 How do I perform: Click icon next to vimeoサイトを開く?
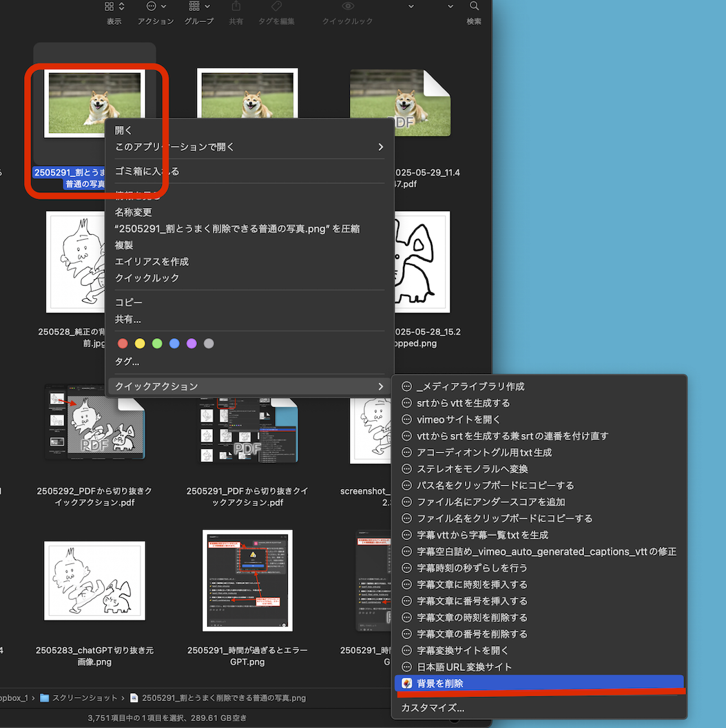click(x=407, y=419)
